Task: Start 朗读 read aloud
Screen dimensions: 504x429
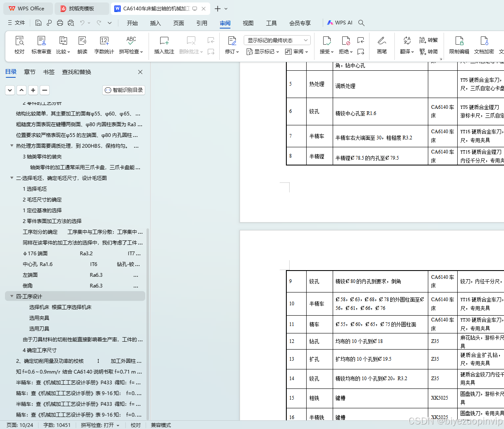Action: [82, 45]
